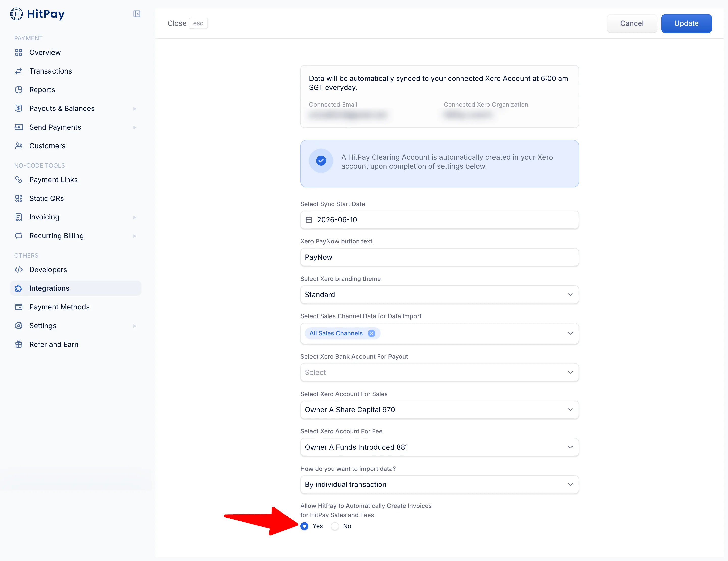Expand the Payouts & Balances submenu arrow
The width and height of the screenshot is (728, 561).
135,109
